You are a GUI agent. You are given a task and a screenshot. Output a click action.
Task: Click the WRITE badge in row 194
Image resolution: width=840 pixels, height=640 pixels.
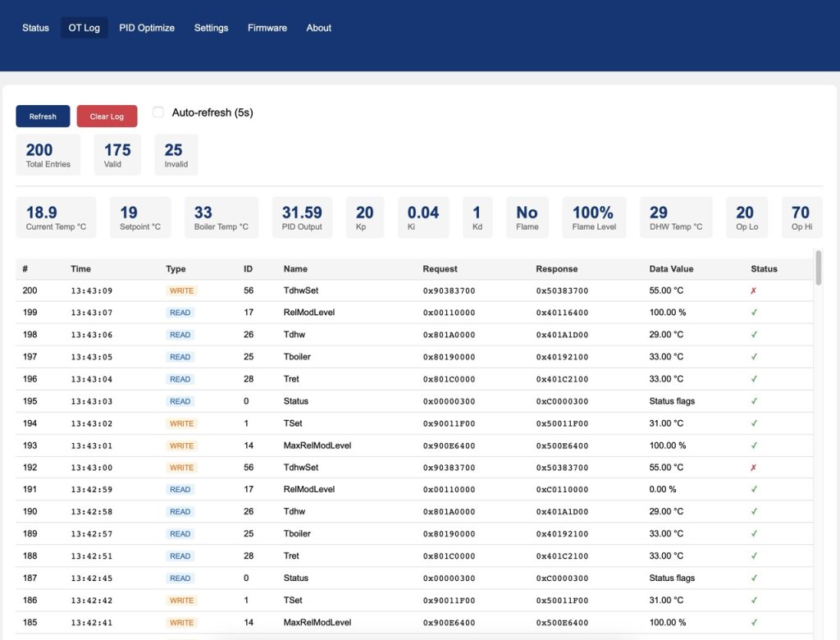(x=181, y=423)
